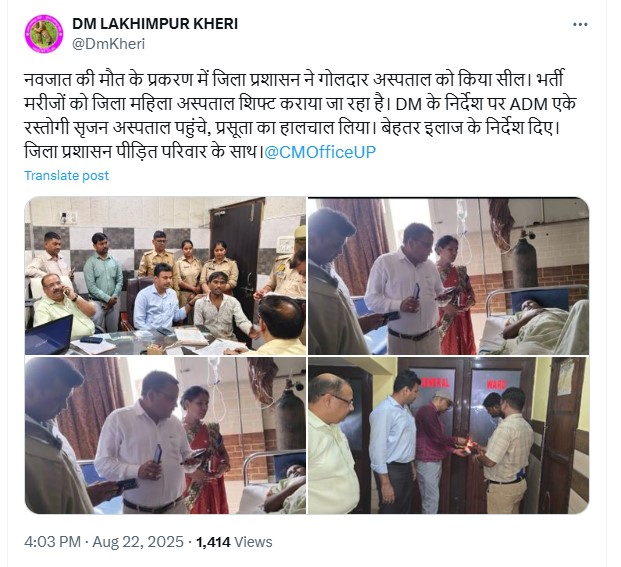Click the laptop in the office photo
This screenshot has height=567, width=621.
pos(49,335)
